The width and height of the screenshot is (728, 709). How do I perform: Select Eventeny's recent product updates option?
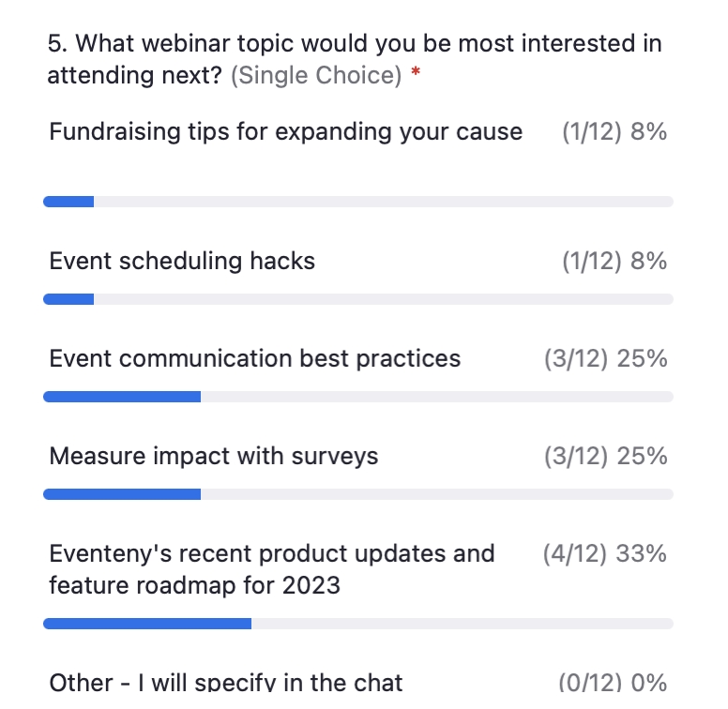point(272,569)
